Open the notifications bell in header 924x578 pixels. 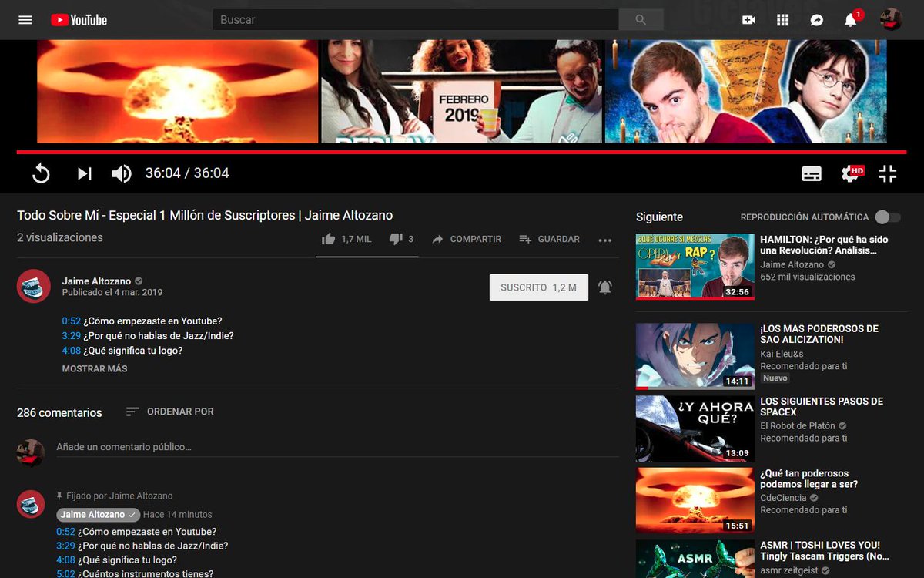(x=851, y=20)
